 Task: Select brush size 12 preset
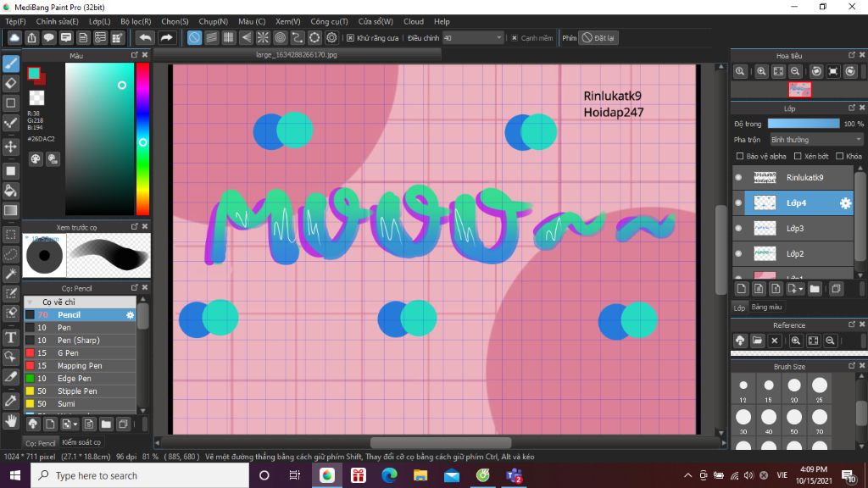(x=743, y=389)
